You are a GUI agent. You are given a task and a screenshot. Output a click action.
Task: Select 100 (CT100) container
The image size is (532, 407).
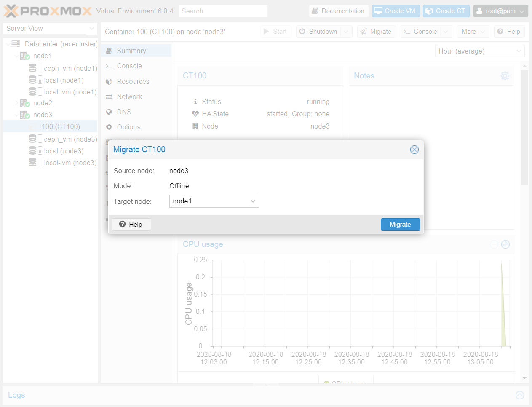click(61, 126)
